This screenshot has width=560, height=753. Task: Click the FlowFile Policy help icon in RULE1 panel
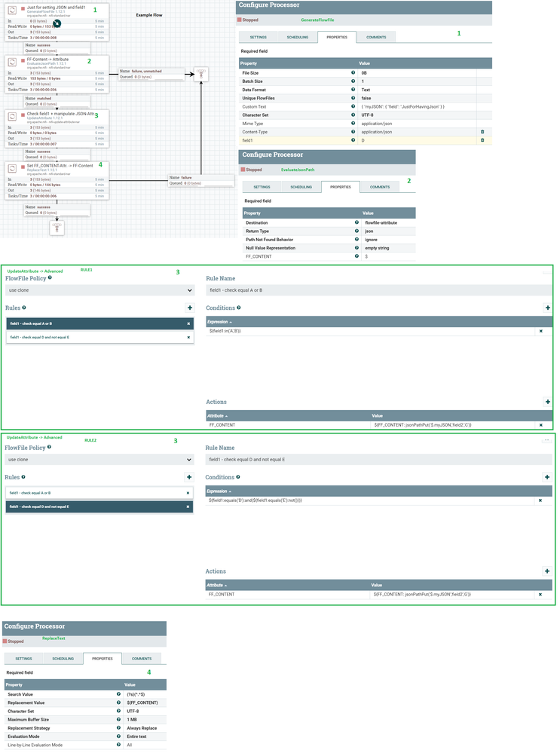click(x=50, y=277)
